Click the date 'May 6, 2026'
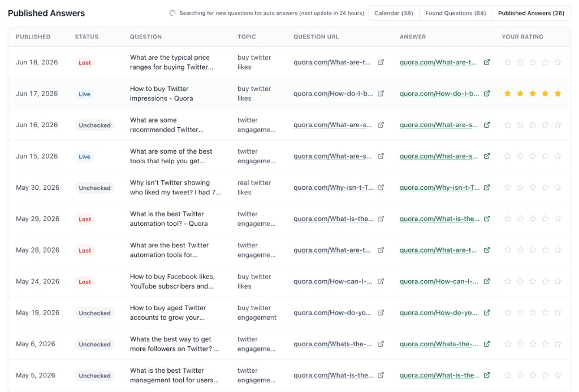The height and width of the screenshot is (392, 579). point(36,344)
